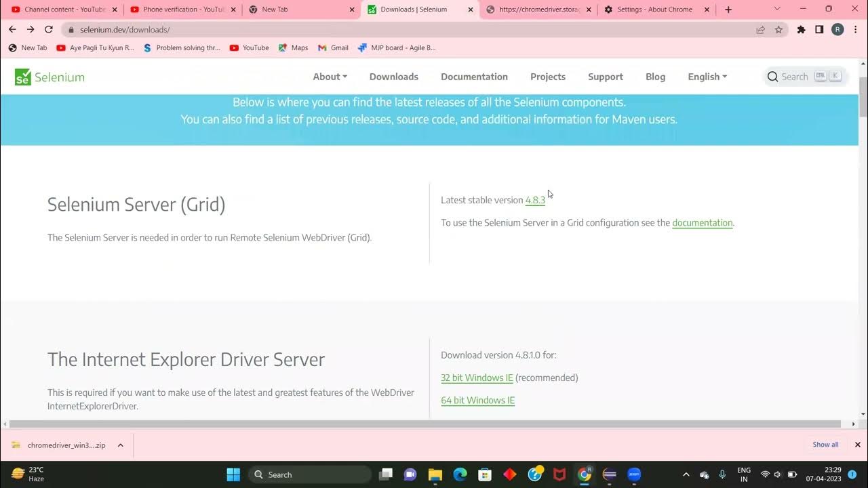Open Eclipse from the taskbar

[x=610, y=474]
